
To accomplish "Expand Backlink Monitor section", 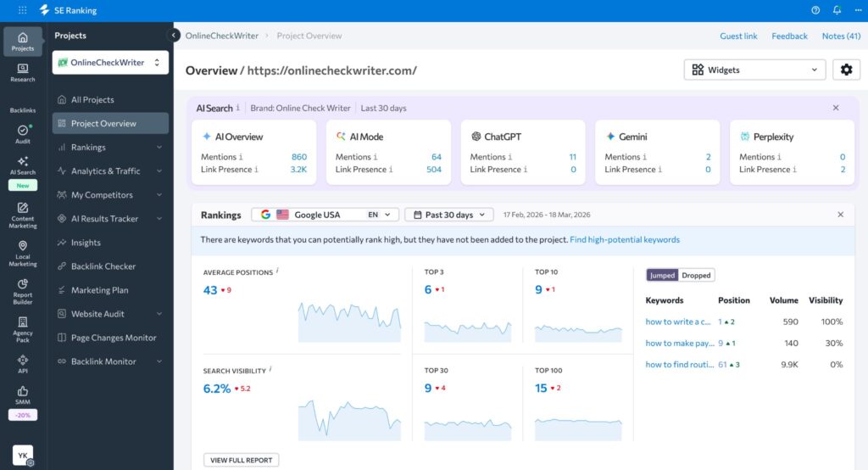I will [110, 361].
